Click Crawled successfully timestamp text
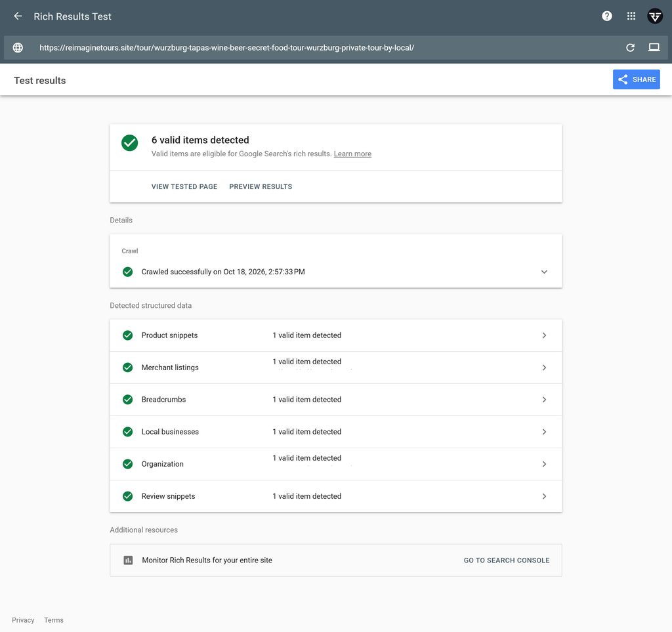The width and height of the screenshot is (672, 632). click(x=223, y=272)
